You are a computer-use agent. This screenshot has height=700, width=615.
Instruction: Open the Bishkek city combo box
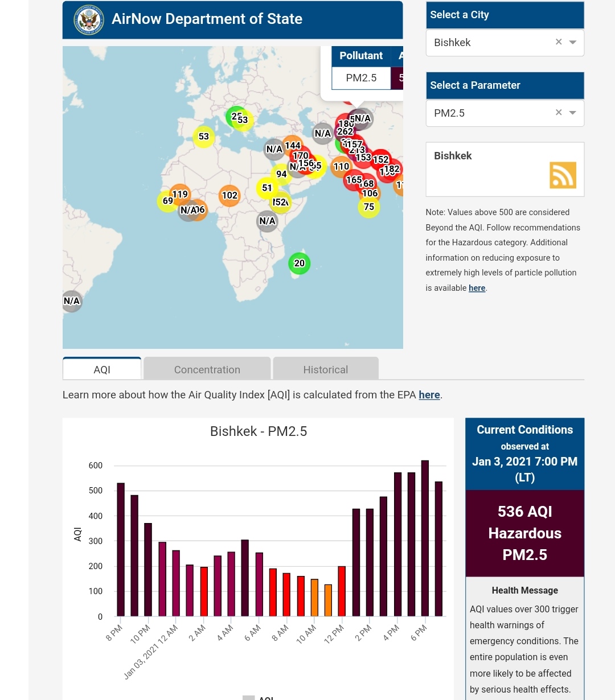490,43
